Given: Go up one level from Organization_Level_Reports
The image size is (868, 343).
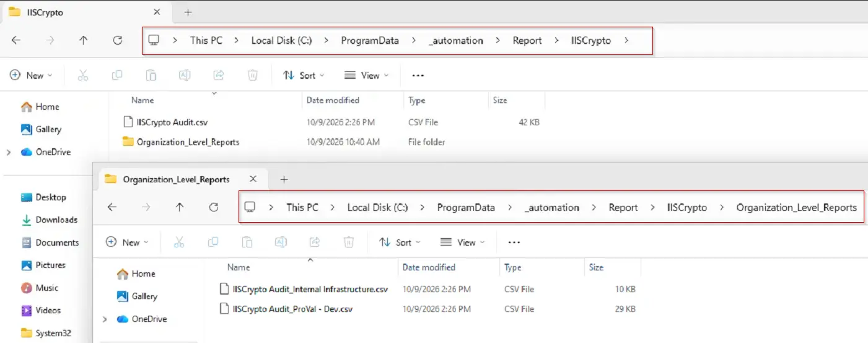Looking at the screenshot, I should click(x=180, y=207).
